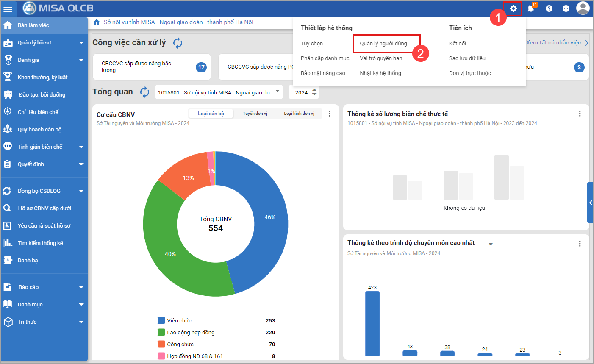Increase the year 2024 stepper
This screenshot has height=364, width=594.
pos(314,90)
